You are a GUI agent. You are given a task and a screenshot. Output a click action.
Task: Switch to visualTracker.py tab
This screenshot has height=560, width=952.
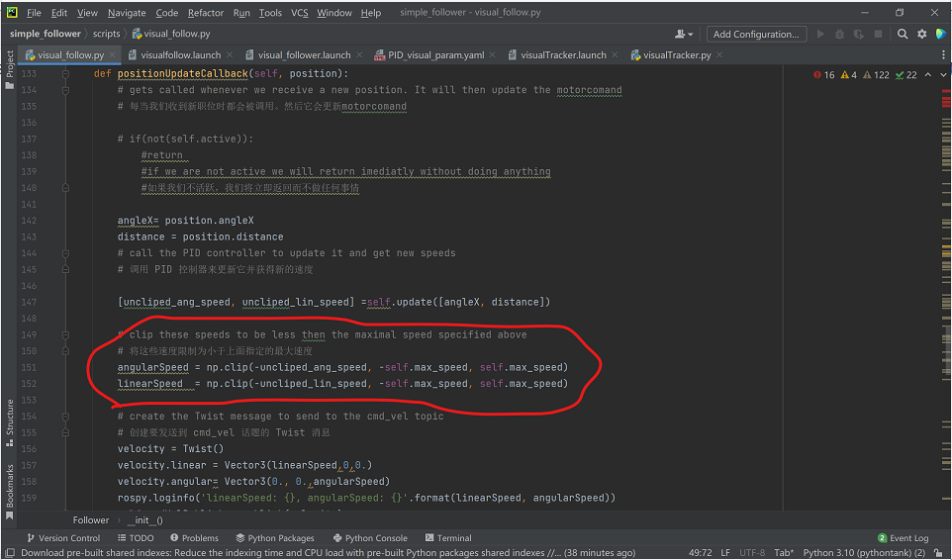point(676,54)
